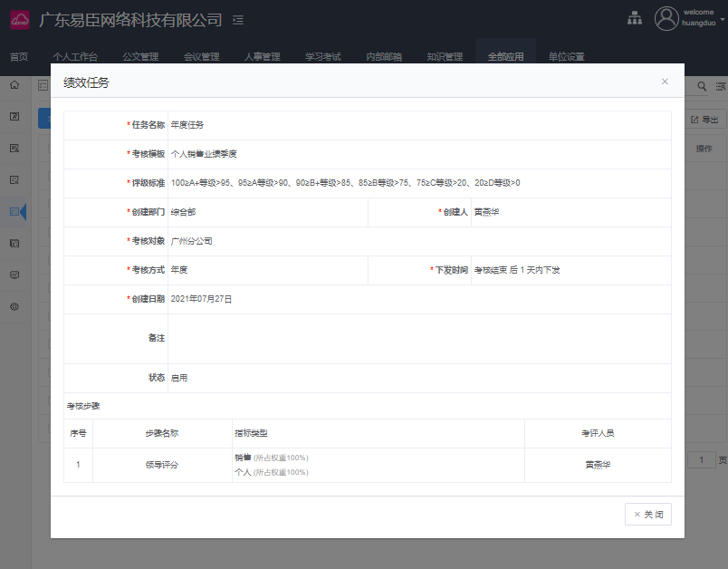The height and width of the screenshot is (569, 728).
Task: Expand the huangduo account dropdown arrow
Action: click(723, 20)
